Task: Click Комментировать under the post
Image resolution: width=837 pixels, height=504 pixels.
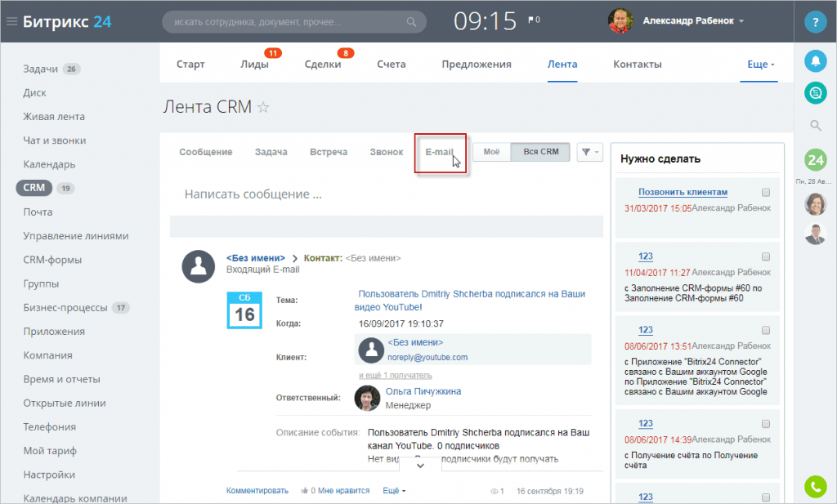Action: 257,491
